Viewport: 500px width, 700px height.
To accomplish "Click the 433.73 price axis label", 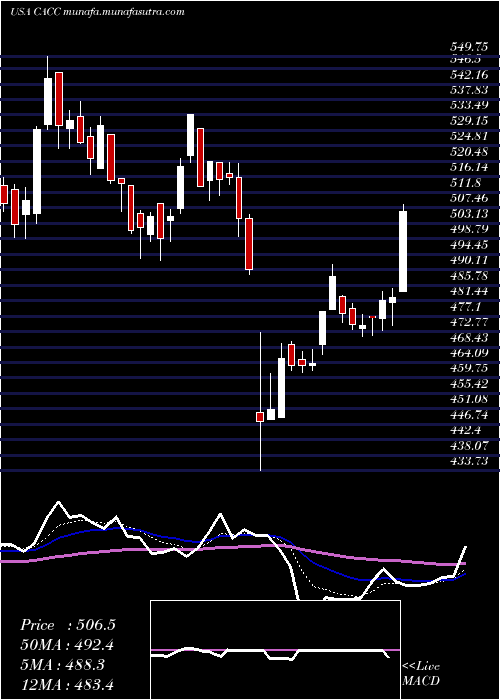I will (x=468, y=461).
